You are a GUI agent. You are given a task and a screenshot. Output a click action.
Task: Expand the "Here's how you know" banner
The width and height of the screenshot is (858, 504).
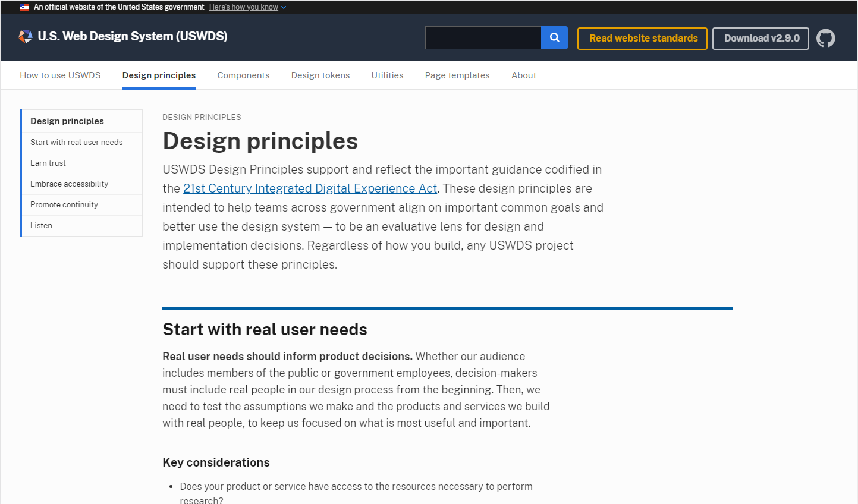click(244, 7)
